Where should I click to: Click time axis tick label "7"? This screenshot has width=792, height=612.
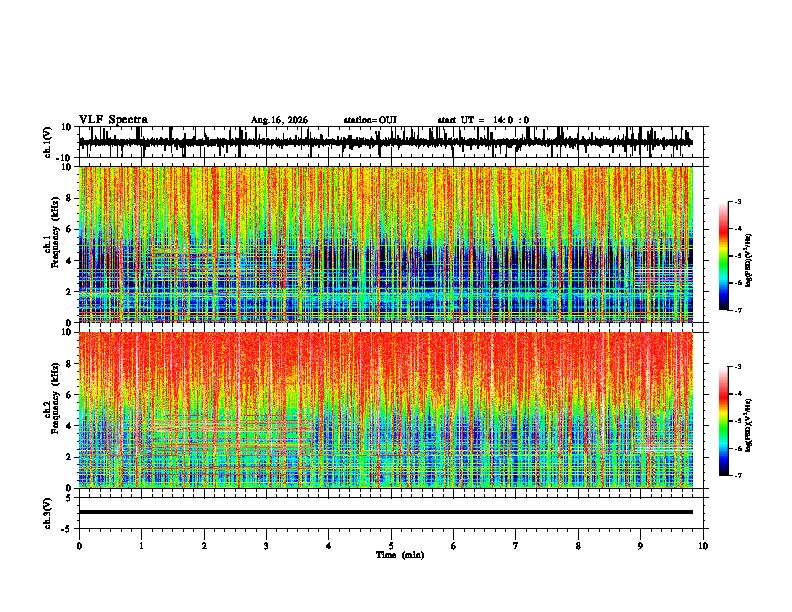[516, 546]
